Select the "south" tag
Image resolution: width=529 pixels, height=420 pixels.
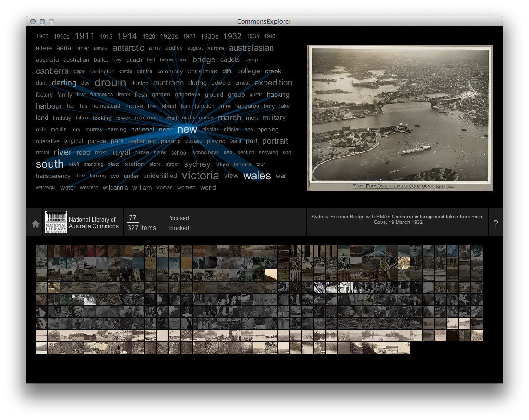[50, 164]
